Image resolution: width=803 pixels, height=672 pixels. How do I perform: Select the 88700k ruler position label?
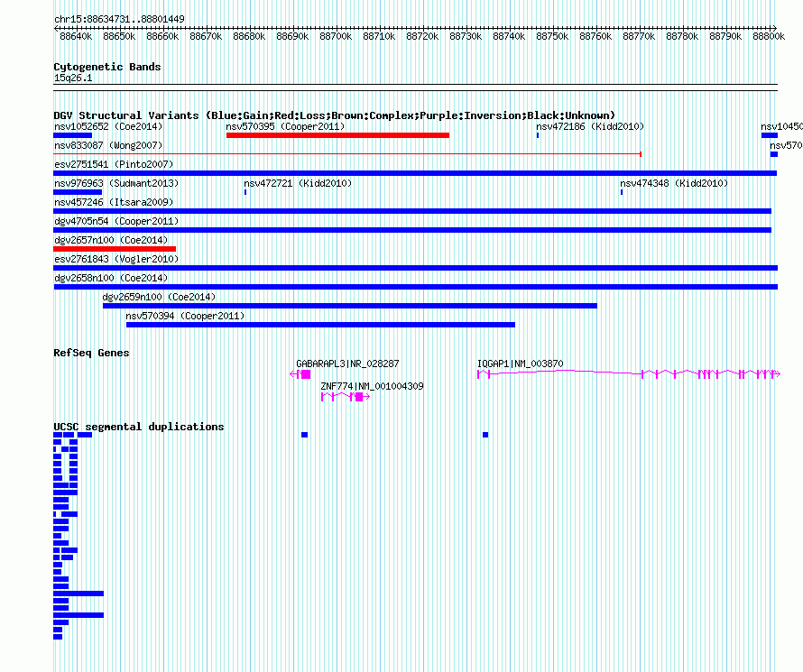(336, 36)
